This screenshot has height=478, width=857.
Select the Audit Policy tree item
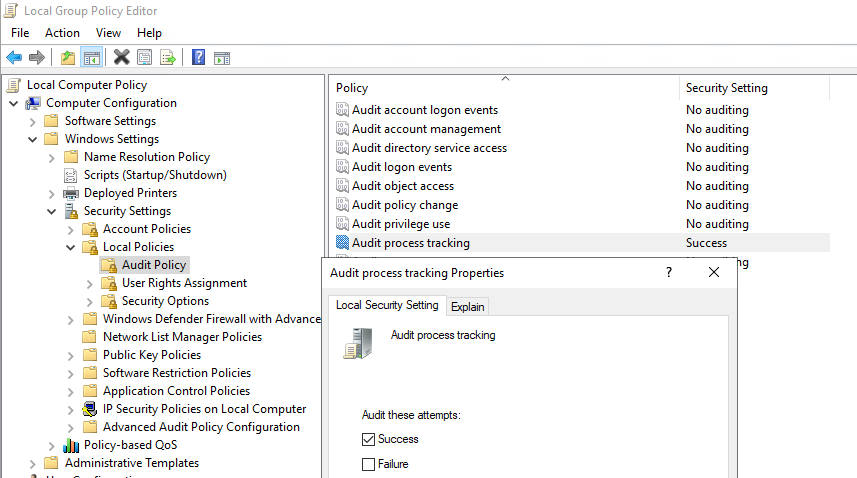tap(154, 265)
